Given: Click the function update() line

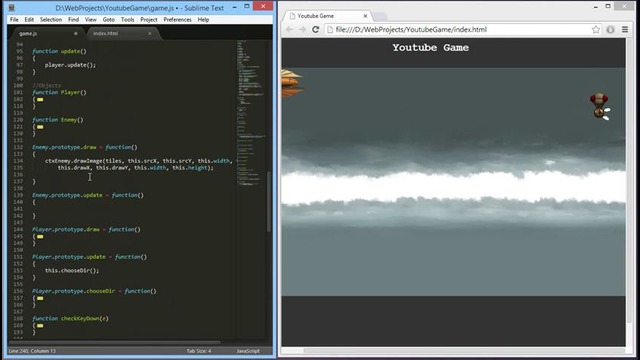Looking at the screenshot, I should [x=59, y=51].
